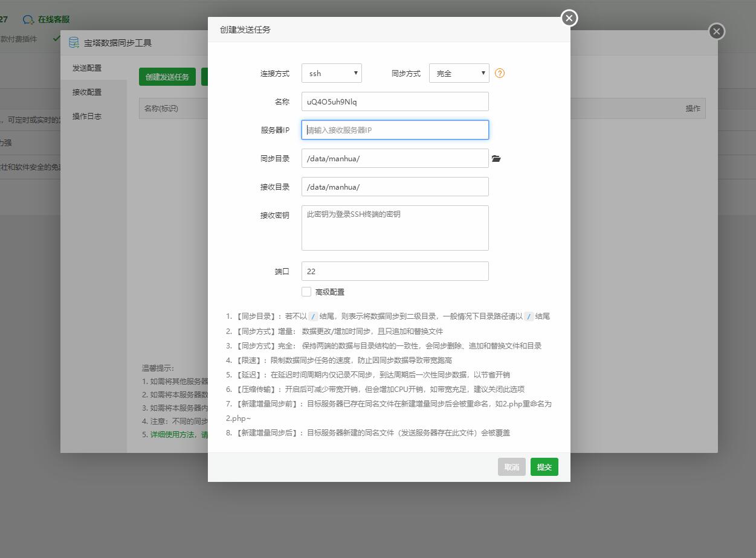
Task: Click the 名称 field containing uQ4O5uh9Nlq
Action: [x=395, y=101]
